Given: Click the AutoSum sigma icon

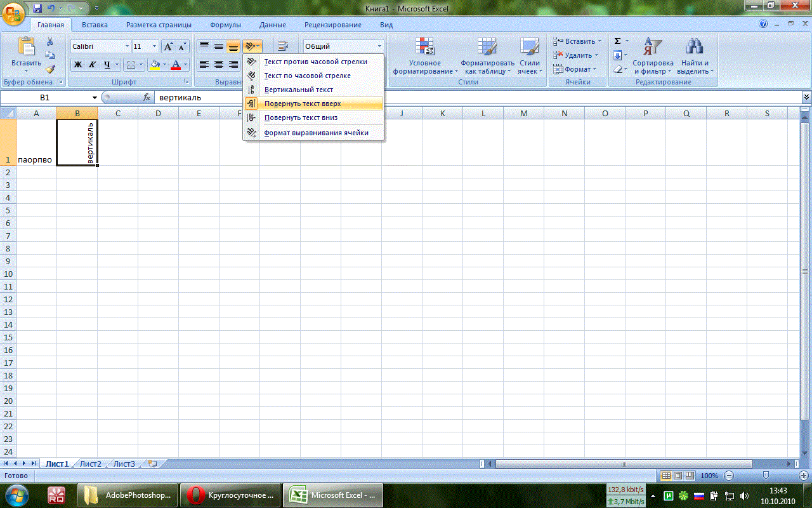Looking at the screenshot, I should tap(617, 41).
